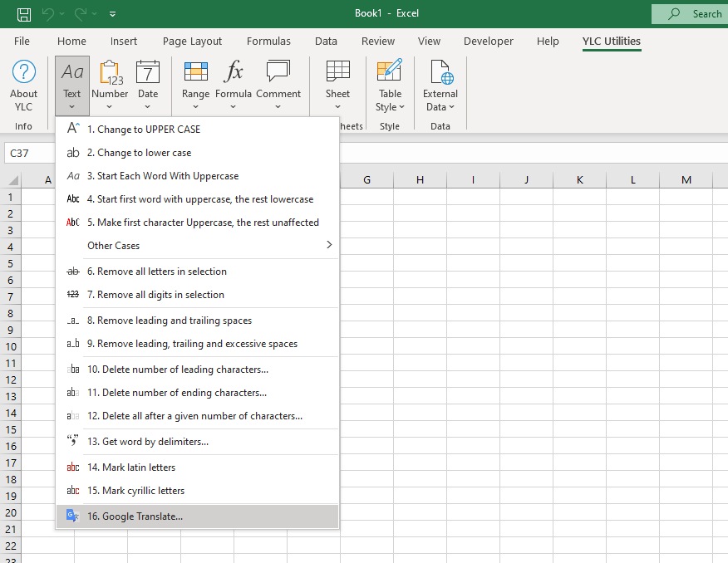Screen dimensions: 728x563
Task: Open the Customize Quick Access Toolbar dropdown
Action: tap(113, 14)
